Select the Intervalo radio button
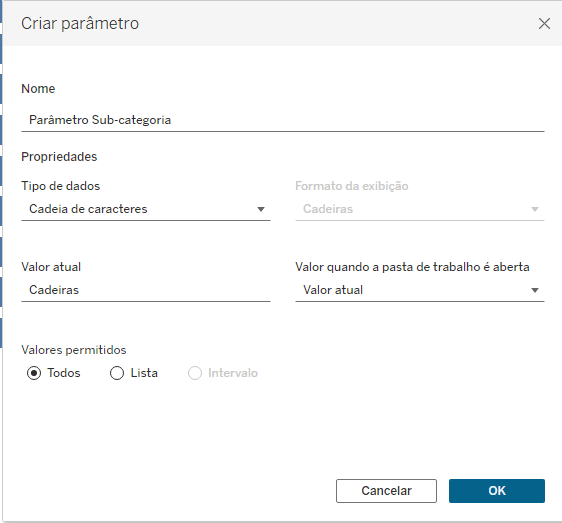 click(195, 373)
